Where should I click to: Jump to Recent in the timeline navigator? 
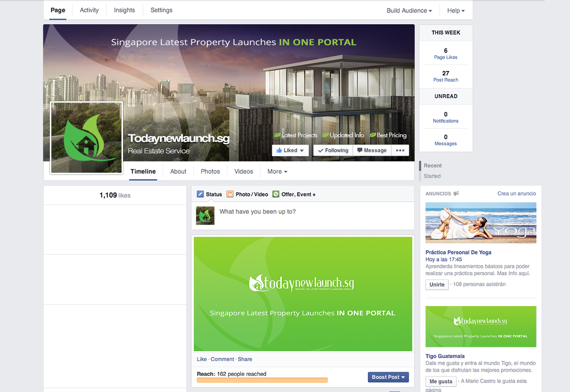click(x=433, y=166)
